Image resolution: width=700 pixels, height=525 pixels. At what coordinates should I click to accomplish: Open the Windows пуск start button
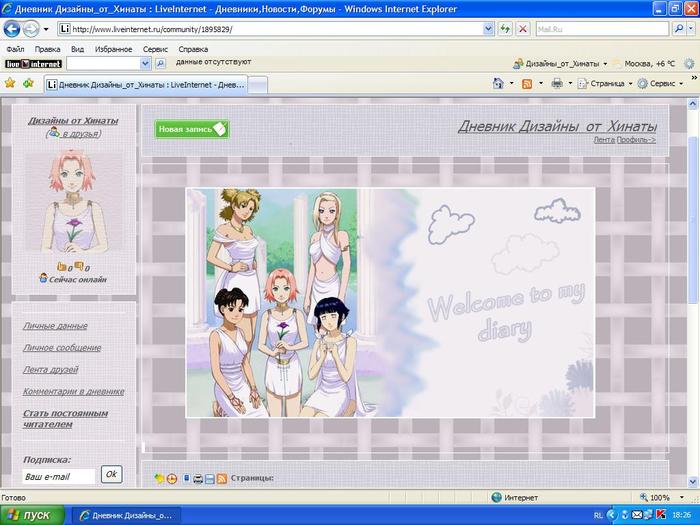(x=32, y=515)
